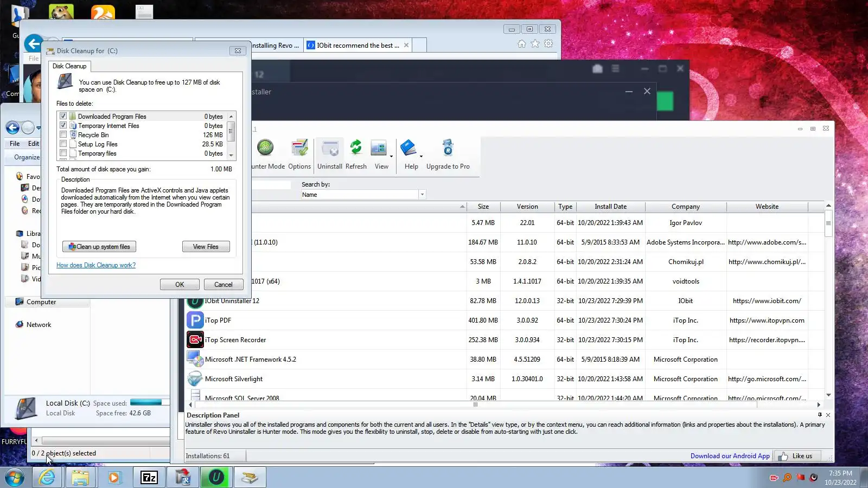Switch to Disk Cleanup on the taskbar

point(250,478)
